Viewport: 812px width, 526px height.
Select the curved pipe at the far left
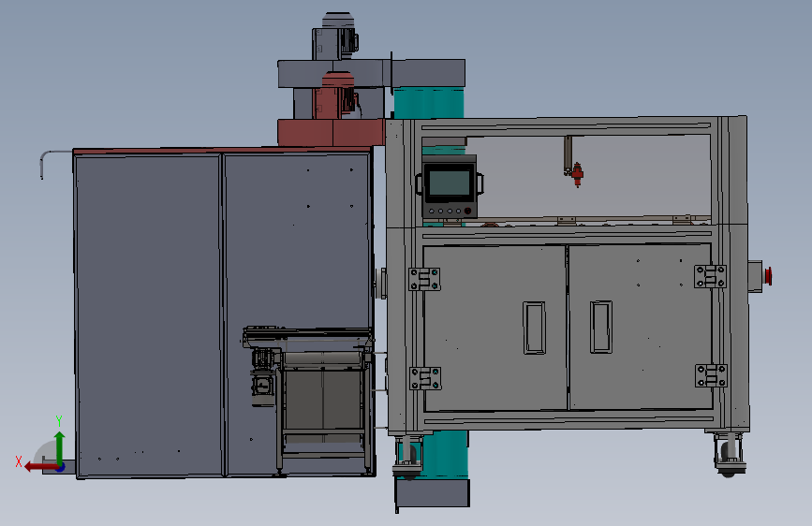[x=56, y=165]
